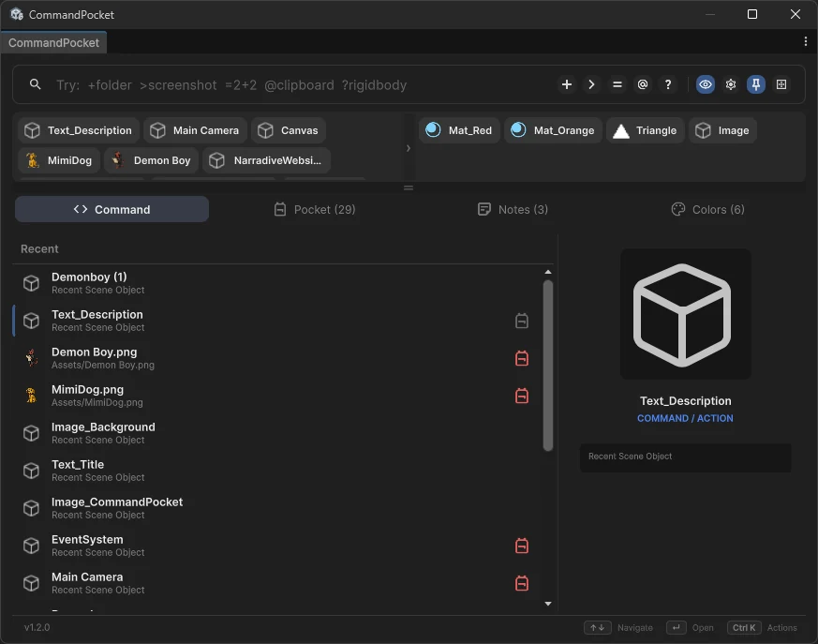The image size is (818, 644).
Task: Click the equals calculator icon in search bar
Action: (x=617, y=84)
